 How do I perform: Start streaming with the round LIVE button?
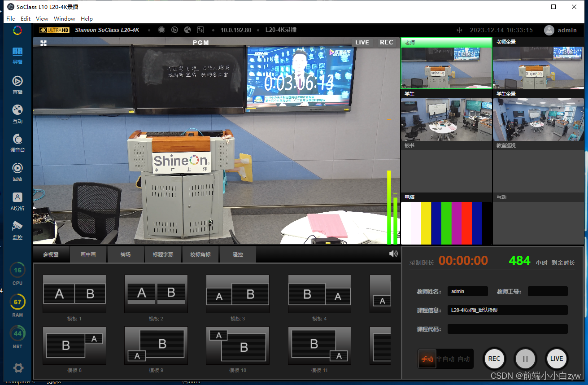(x=557, y=359)
